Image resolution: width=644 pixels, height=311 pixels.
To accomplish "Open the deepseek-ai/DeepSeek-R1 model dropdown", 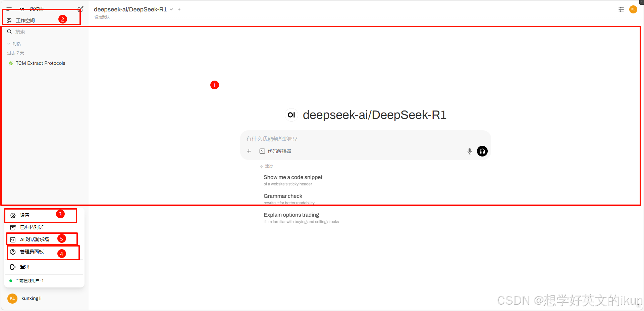I will (x=133, y=9).
